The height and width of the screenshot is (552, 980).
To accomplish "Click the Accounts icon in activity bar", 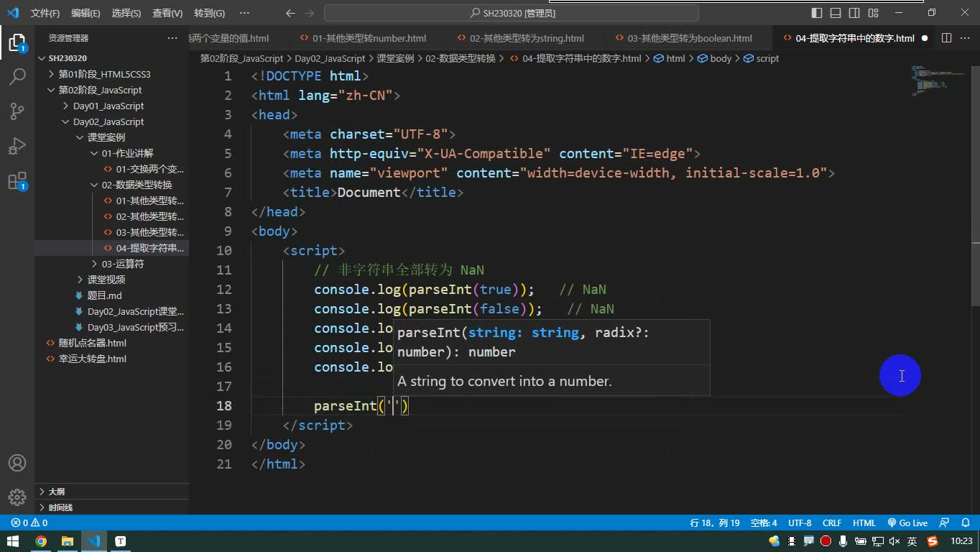I will (x=17, y=463).
